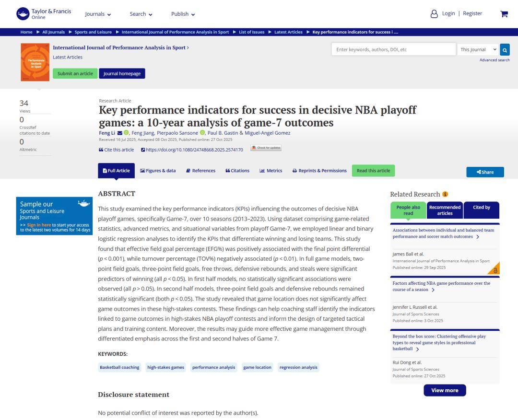Screen dimensions: 518x420
Task: Open the 'This Journal' search scope selector
Action: 478,50
